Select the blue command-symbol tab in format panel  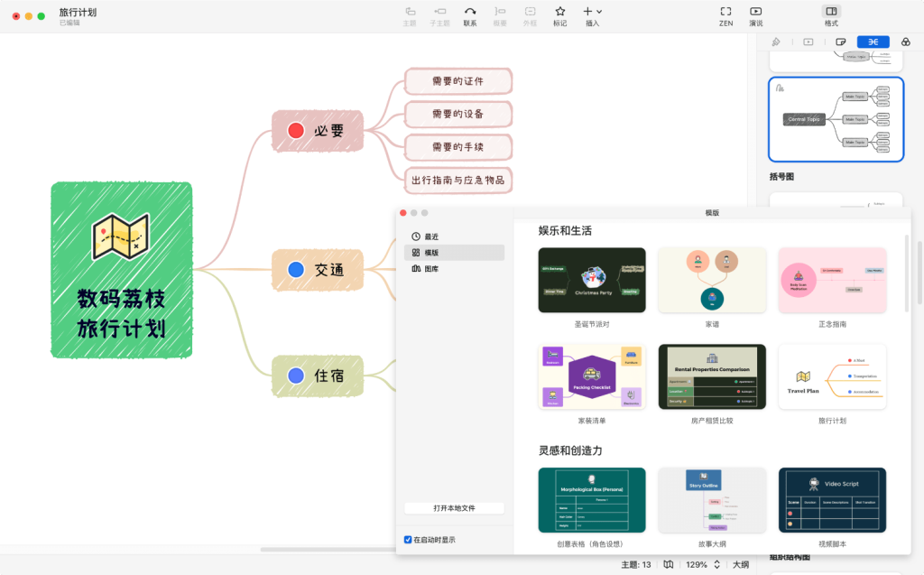click(872, 42)
